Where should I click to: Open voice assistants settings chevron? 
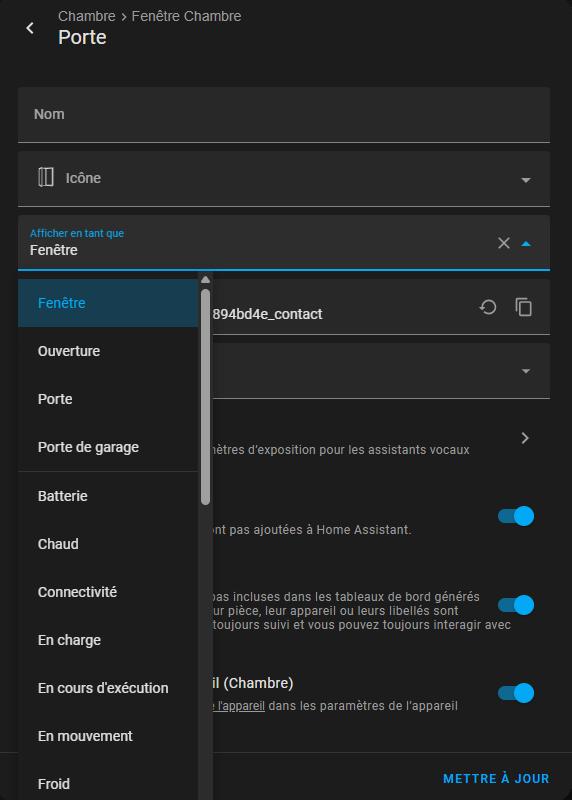click(x=525, y=438)
